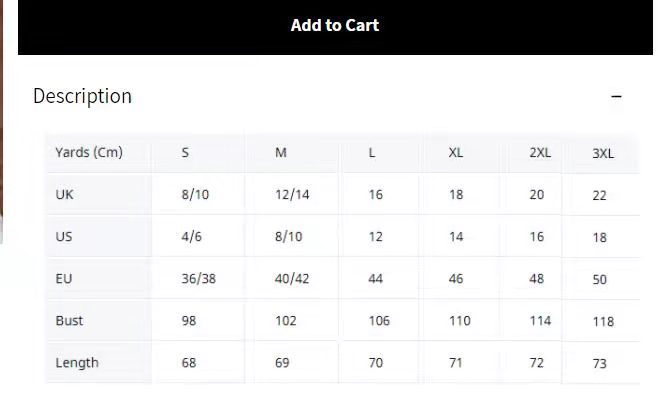Click the Yards (Cm) header cell
Image resolution: width=668 pixels, height=403 pixels.
coord(89,153)
